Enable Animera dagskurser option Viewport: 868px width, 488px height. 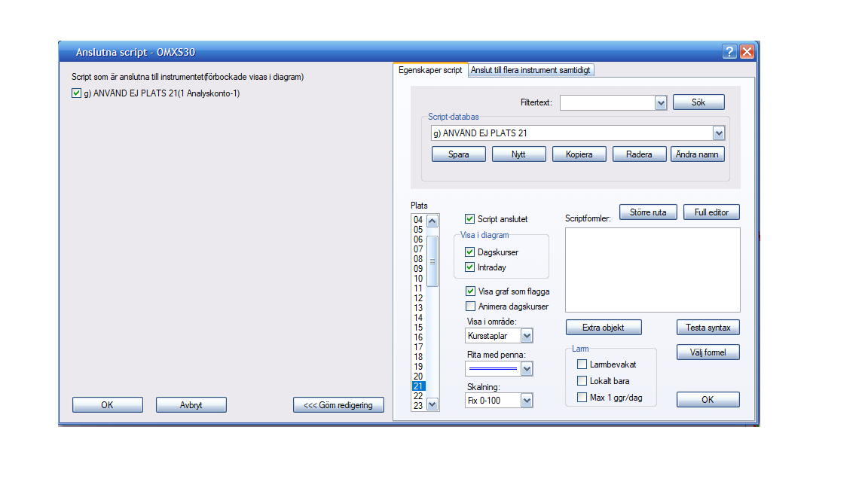click(x=470, y=307)
